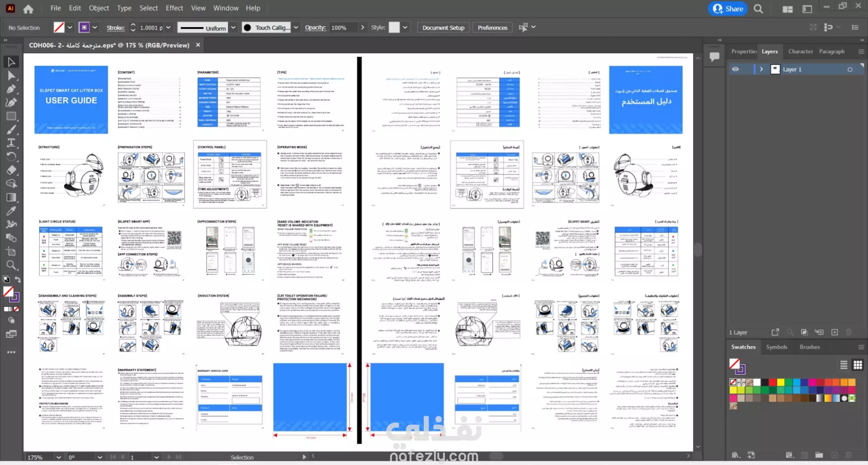
Task: Open the graphic Style dropdown
Action: (405, 28)
